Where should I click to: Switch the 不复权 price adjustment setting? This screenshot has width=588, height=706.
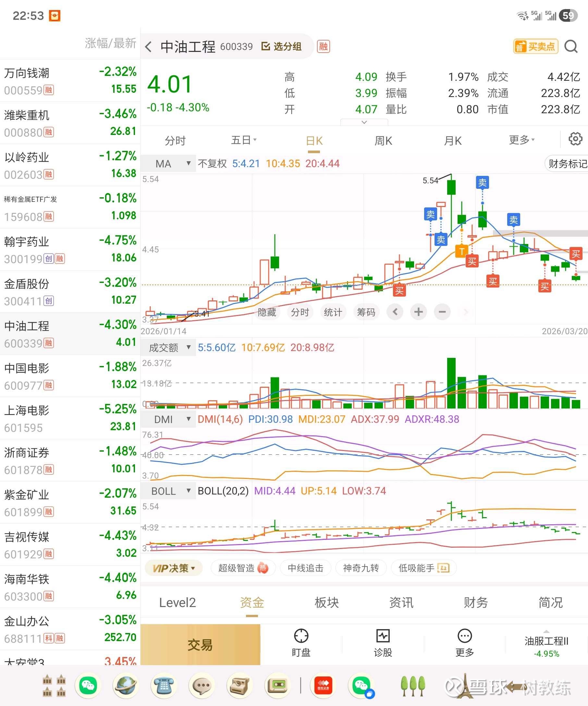(212, 164)
